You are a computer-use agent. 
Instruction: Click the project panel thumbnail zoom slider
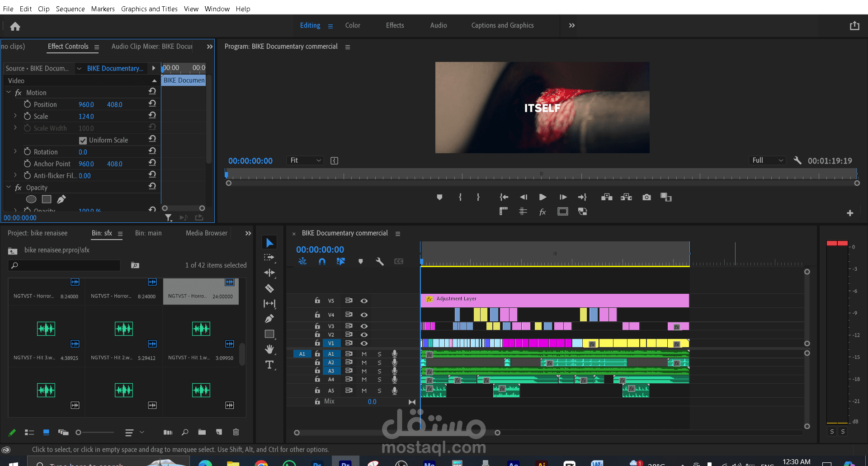click(x=79, y=433)
